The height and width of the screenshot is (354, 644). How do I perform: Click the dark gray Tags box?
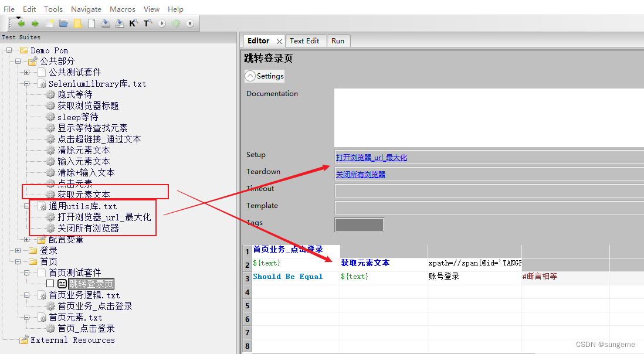[x=360, y=225]
